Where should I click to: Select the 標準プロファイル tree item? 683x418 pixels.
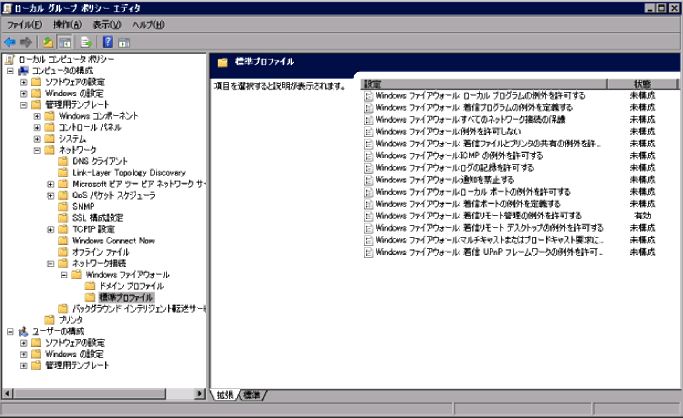point(126,297)
